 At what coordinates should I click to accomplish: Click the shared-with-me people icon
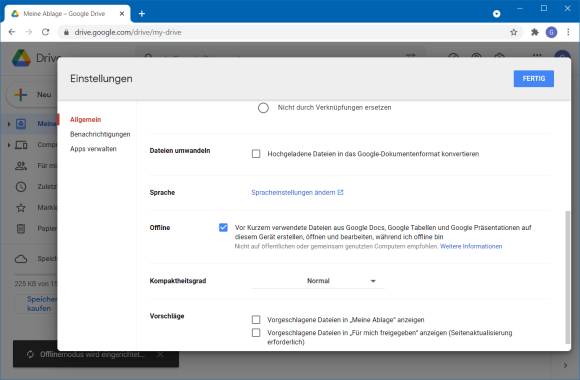click(x=21, y=166)
